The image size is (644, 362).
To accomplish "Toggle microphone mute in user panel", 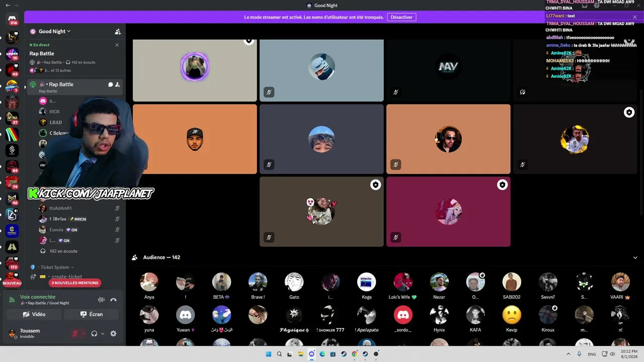I will tap(75, 333).
